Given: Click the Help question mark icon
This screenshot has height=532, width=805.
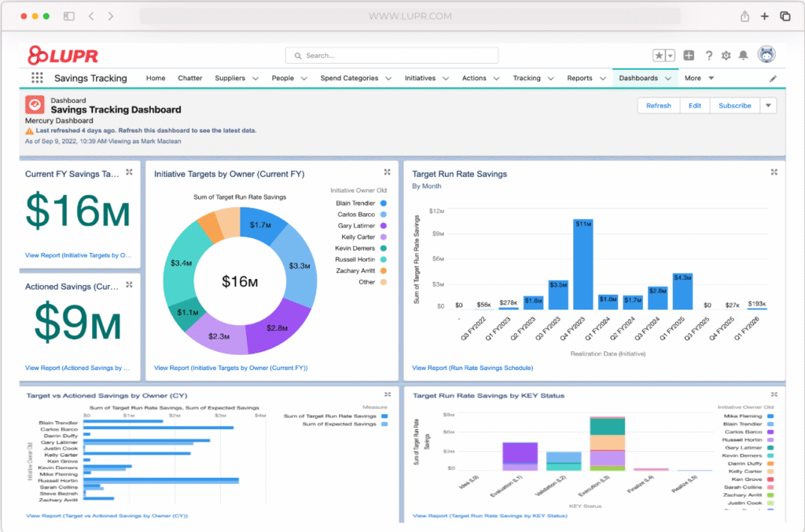Looking at the screenshot, I should (709, 56).
